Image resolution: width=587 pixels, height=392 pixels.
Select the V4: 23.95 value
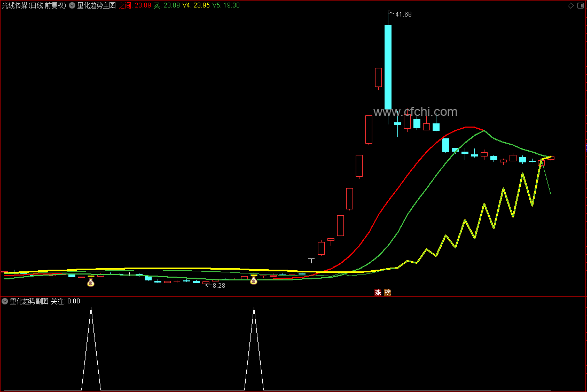pyautogui.click(x=196, y=6)
